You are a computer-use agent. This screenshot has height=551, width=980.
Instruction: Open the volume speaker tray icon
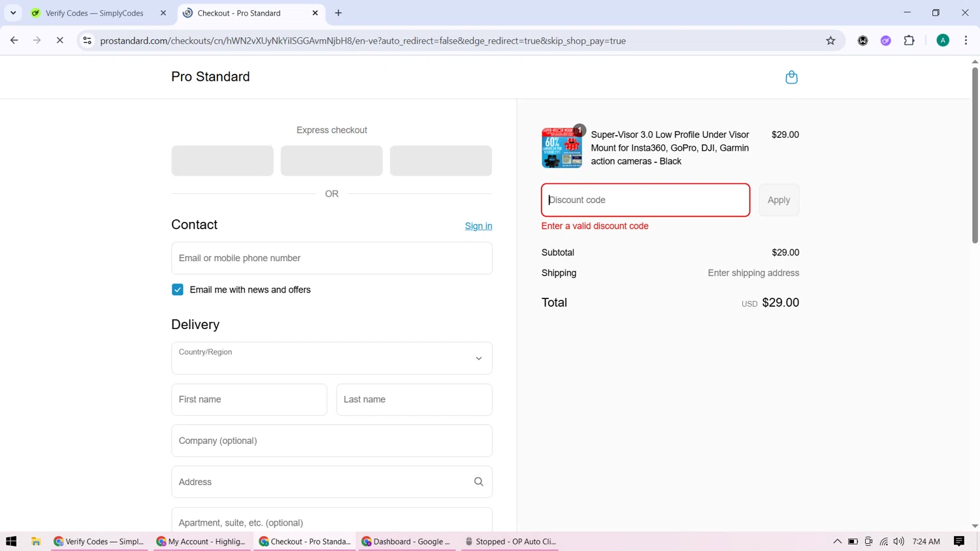coord(899,541)
